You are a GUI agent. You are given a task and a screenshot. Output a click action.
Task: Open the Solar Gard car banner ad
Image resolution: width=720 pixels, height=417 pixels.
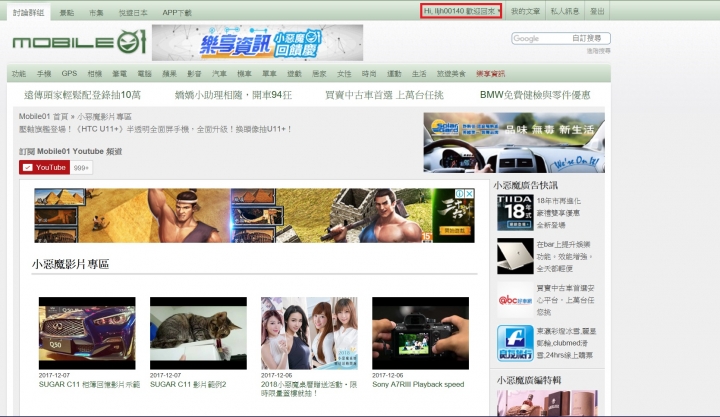coord(514,142)
